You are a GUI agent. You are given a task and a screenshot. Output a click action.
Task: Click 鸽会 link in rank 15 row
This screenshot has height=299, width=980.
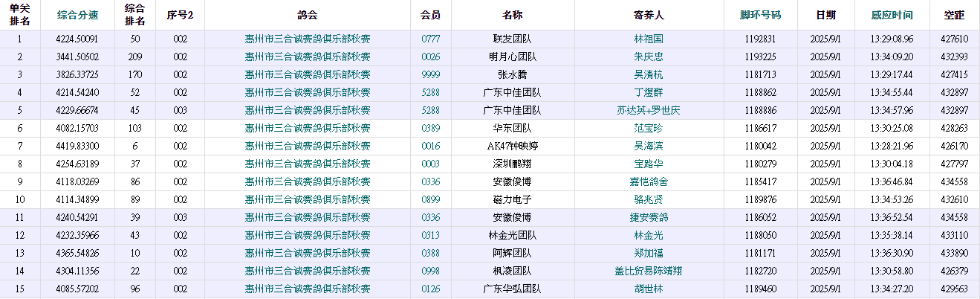307,289
